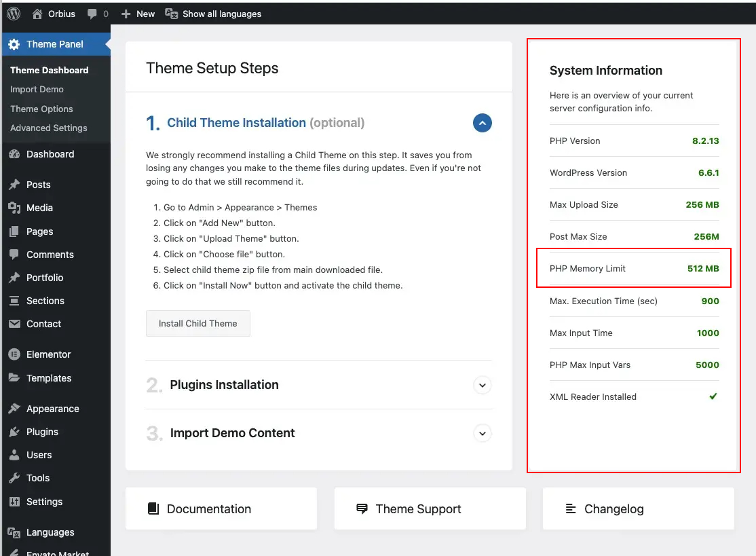The width and height of the screenshot is (756, 556).
Task: Click the Pages icon in sidebar
Action: point(14,231)
